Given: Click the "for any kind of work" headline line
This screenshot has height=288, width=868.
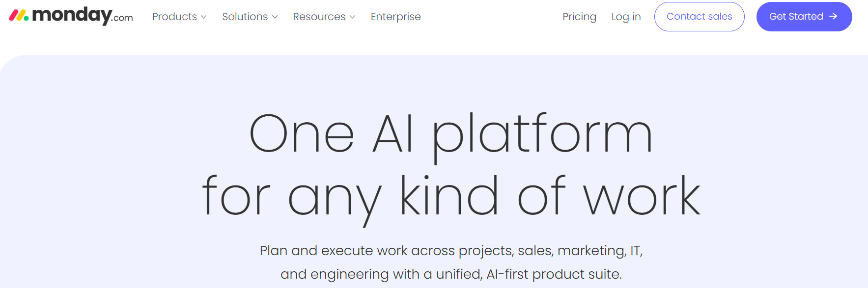Looking at the screenshot, I should 451,199.
